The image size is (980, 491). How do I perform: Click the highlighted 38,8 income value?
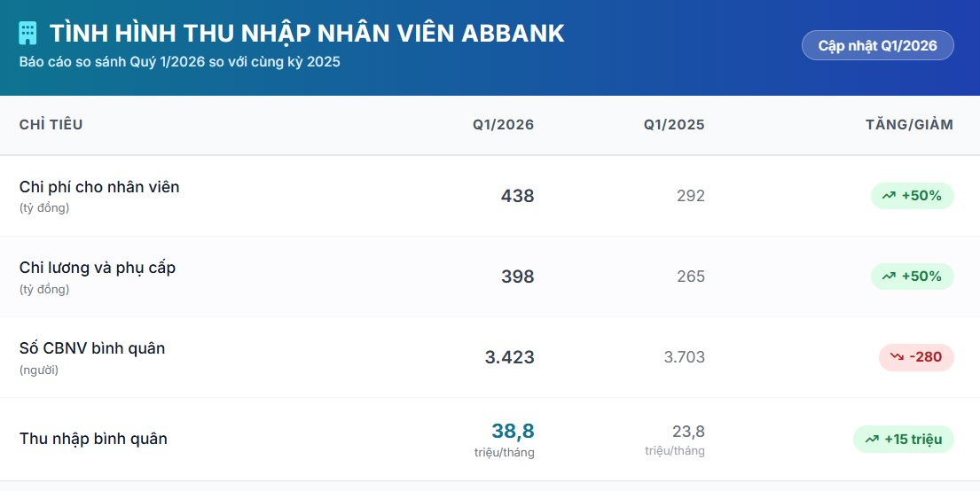[513, 431]
